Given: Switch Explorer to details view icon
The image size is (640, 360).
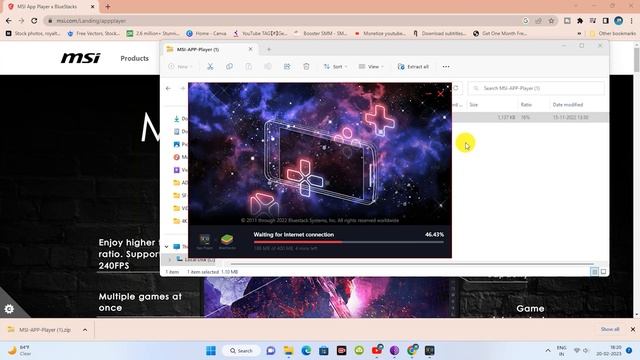Looking at the screenshot, I should [x=594, y=271].
